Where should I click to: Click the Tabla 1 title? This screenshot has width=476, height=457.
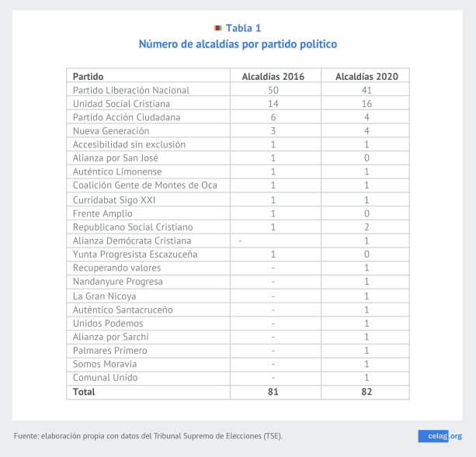[x=243, y=29]
